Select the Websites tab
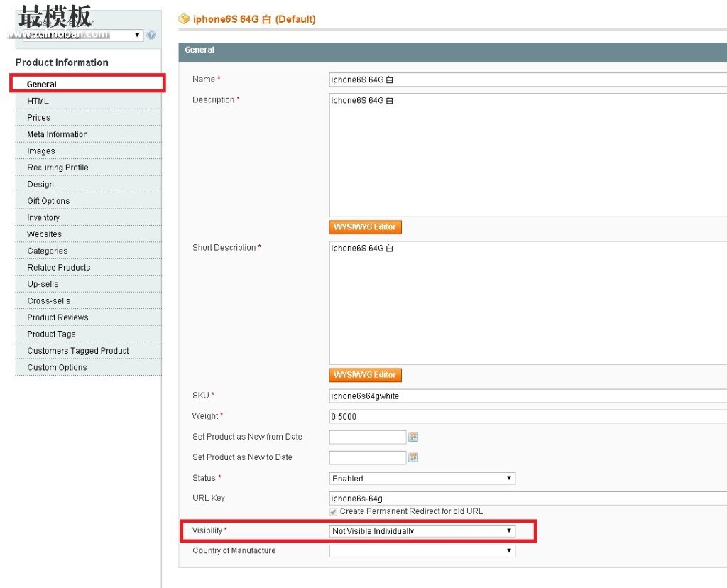Screen dimensions: 727x588 (x=88, y=234)
